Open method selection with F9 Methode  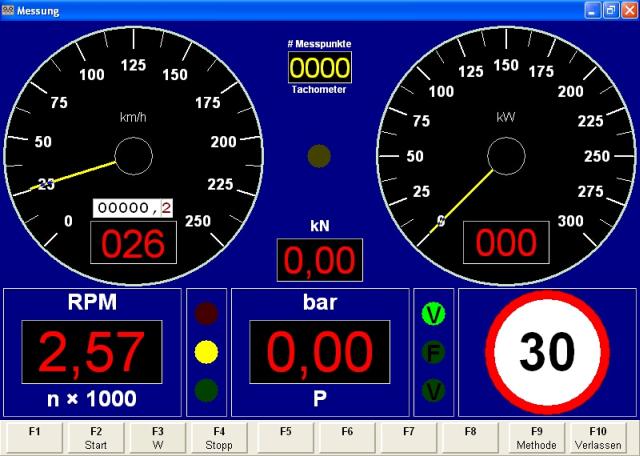click(x=537, y=438)
